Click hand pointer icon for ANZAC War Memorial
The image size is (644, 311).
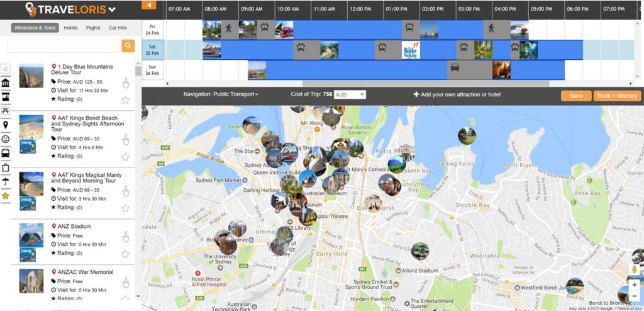click(126, 283)
